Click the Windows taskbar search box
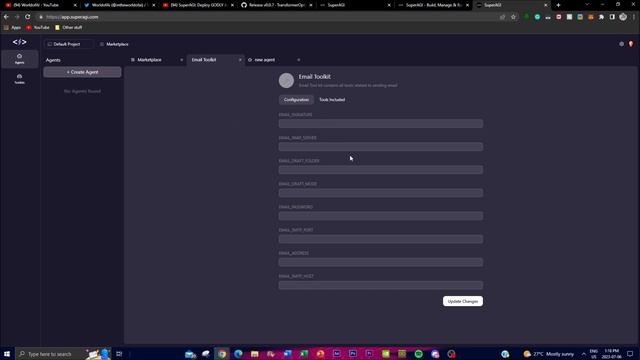Image resolution: width=640 pixels, height=360 pixels. coord(63,354)
